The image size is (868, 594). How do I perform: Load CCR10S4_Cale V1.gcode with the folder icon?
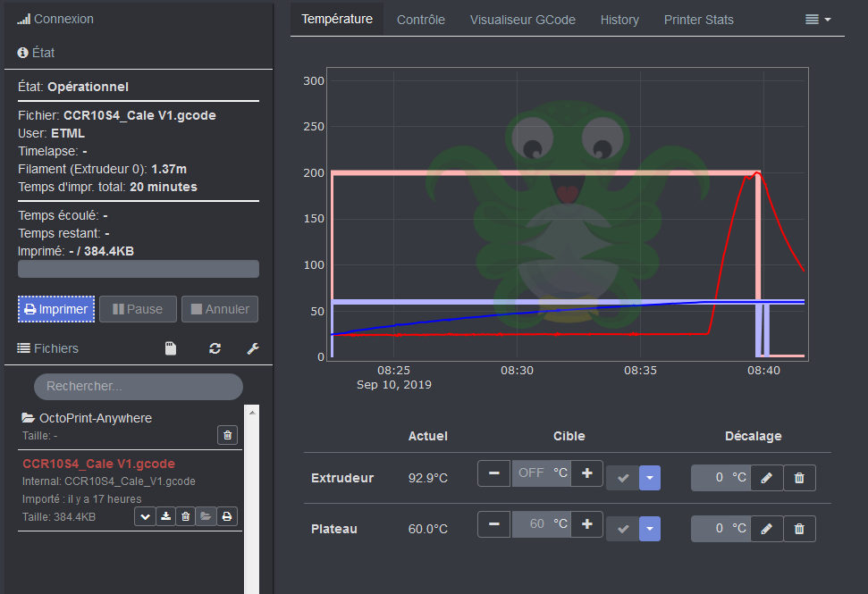[206, 516]
